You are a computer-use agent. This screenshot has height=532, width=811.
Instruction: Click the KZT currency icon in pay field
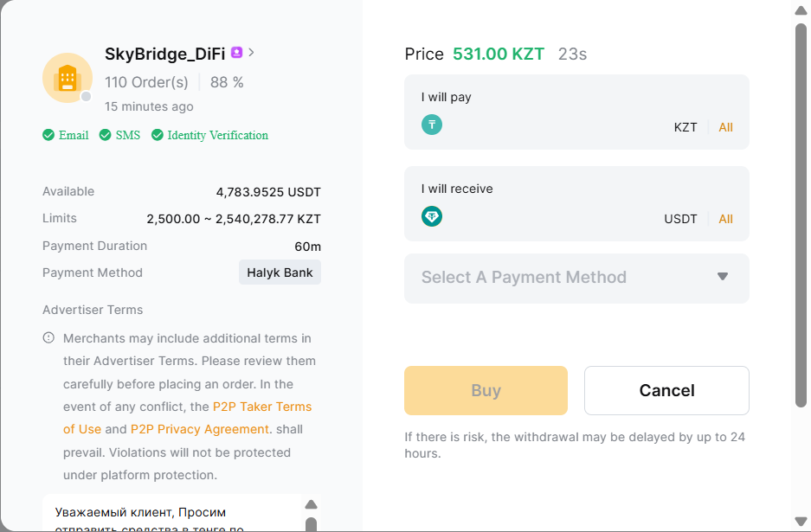click(432, 125)
